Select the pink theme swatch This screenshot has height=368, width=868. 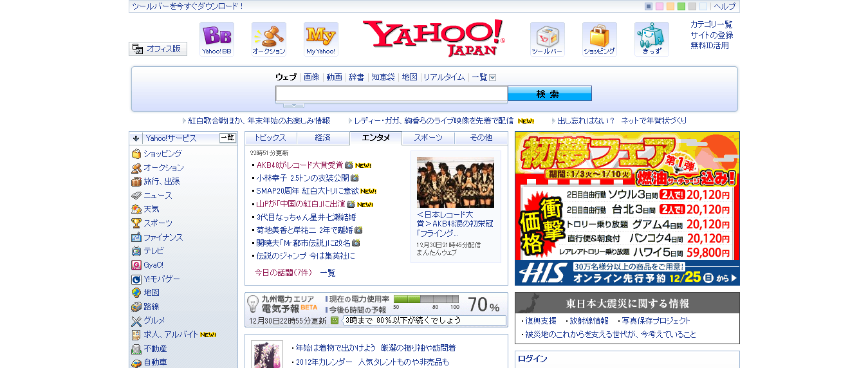point(660,6)
